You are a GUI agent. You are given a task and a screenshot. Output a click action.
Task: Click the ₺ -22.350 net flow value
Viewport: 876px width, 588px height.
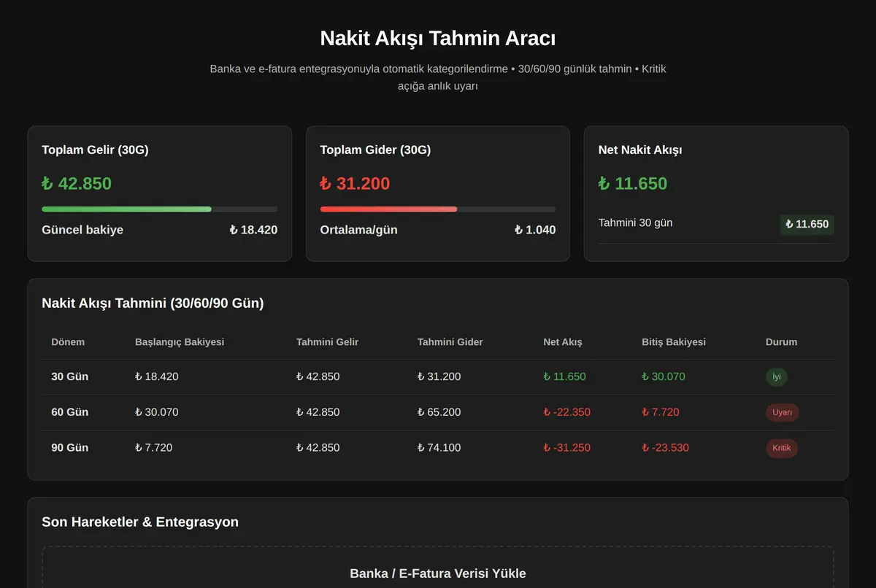coord(567,412)
